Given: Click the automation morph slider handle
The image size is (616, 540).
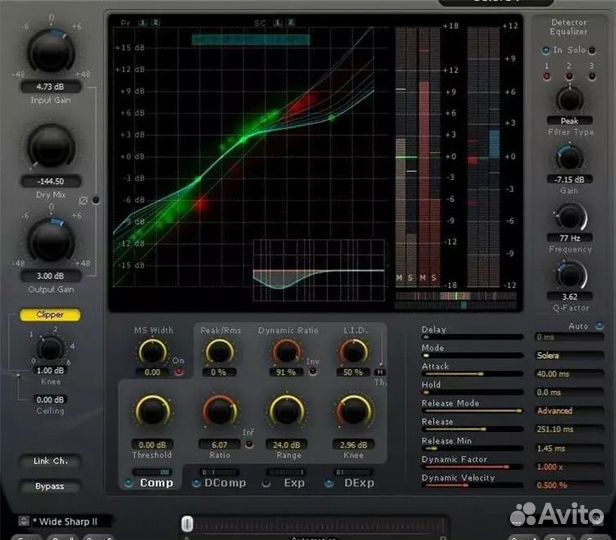Looking at the screenshot, I should (x=187, y=524).
